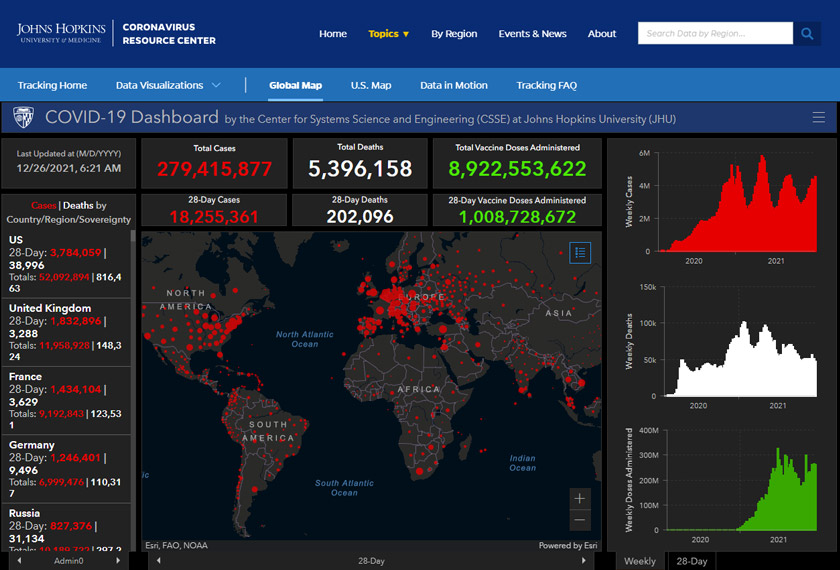Open the U.S. Map tab
The image size is (840, 570).
(370, 85)
